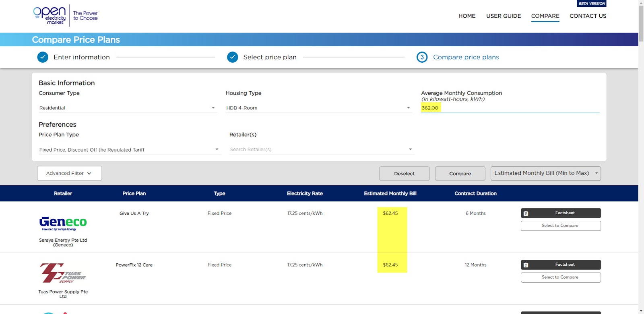Viewport: 644px width, 314px height.
Task: Click the Enter information checkmark step icon
Action: pos(43,57)
